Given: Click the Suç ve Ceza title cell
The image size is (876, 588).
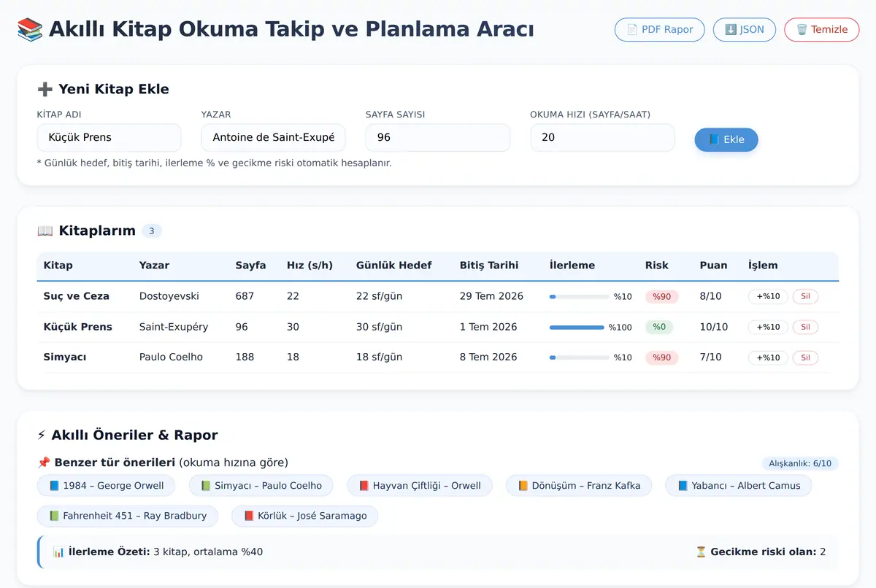Looking at the screenshot, I should click(x=77, y=297).
